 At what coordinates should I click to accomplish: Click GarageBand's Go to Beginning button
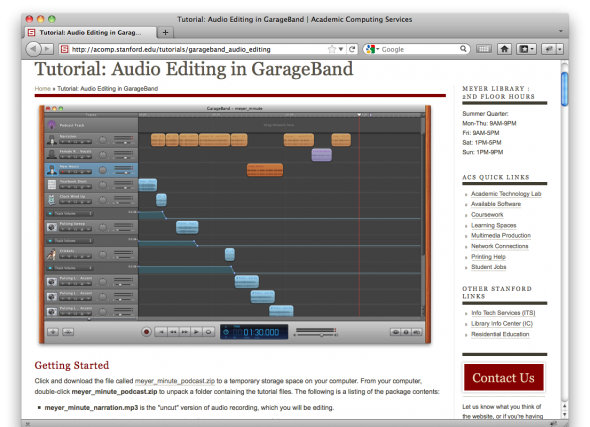[x=161, y=332]
